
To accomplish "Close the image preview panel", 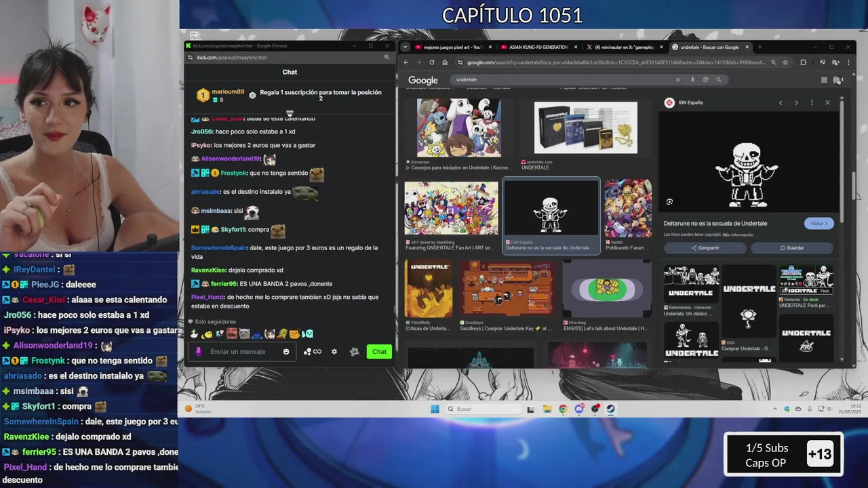I will coord(827,102).
